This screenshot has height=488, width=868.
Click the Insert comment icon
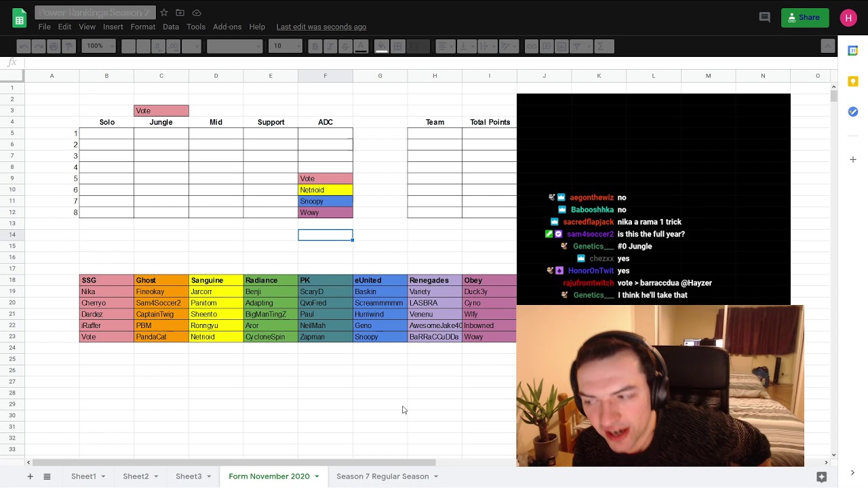point(547,46)
